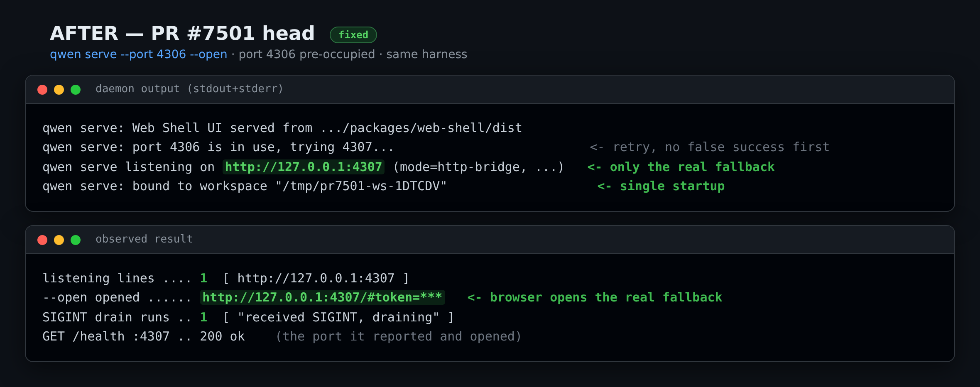
Task: Click the 'SIGINT drain runs' count value
Action: (x=203, y=317)
